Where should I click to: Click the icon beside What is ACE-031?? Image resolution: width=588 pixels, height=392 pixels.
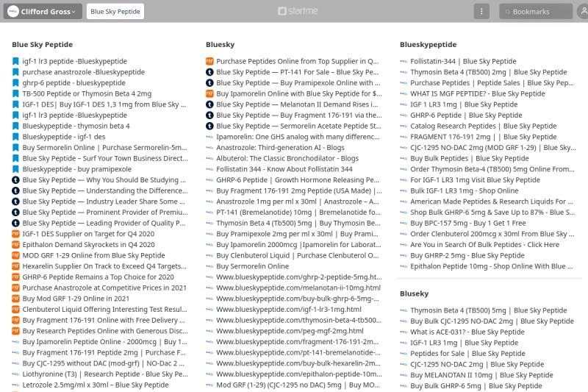(x=404, y=332)
